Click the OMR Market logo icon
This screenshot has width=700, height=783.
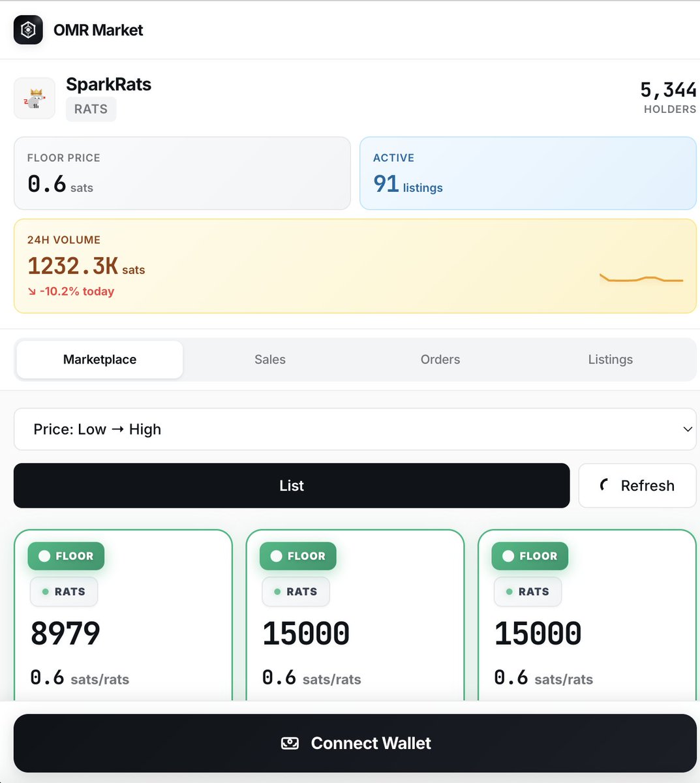28,30
